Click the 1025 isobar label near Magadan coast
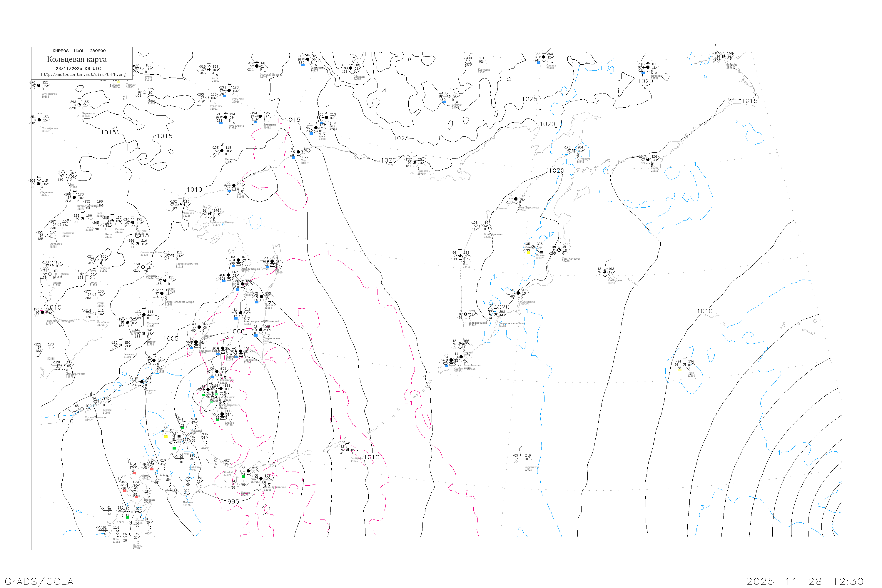Image resolution: width=882 pixels, height=588 pixels. coord(401,138)
